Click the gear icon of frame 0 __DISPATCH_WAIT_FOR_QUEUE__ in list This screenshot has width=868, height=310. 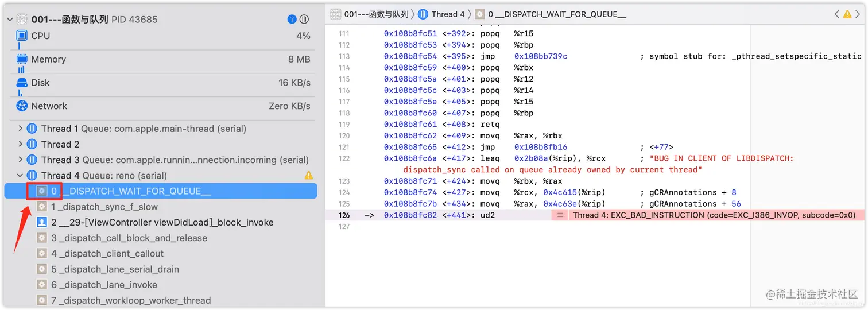[42, 191]
